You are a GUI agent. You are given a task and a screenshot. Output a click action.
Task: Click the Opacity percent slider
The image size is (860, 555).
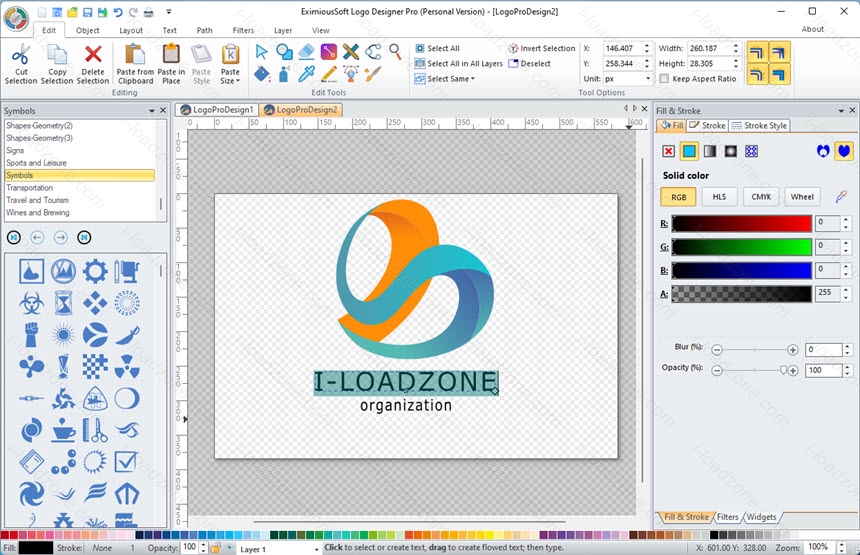click(x=755, y=371)
